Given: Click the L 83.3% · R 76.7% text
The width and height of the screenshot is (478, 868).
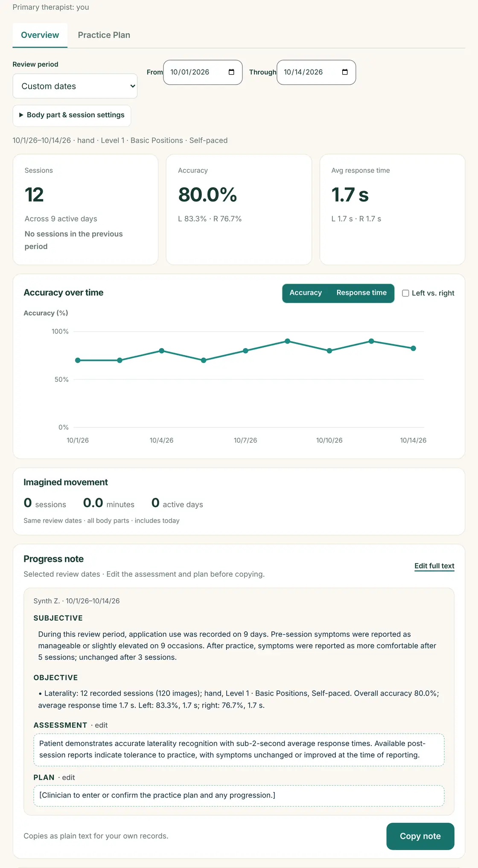Looking at the screenshot, I should point(210,219).
